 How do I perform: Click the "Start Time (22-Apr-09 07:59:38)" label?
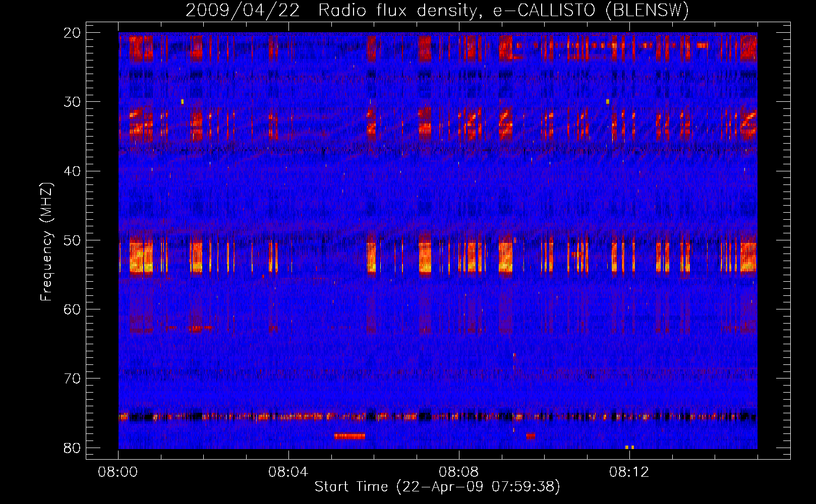(437, 487)
